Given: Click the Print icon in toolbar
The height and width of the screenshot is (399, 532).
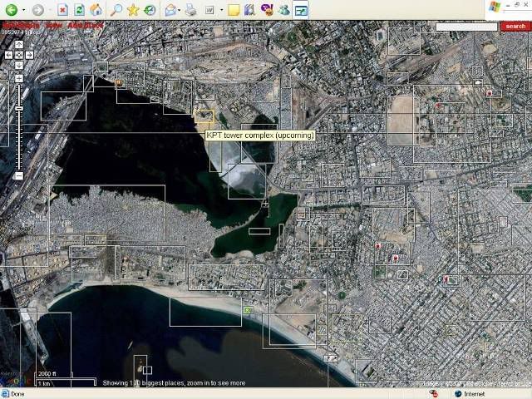Looking at the screenshot, I should click(x=190, y=10).
